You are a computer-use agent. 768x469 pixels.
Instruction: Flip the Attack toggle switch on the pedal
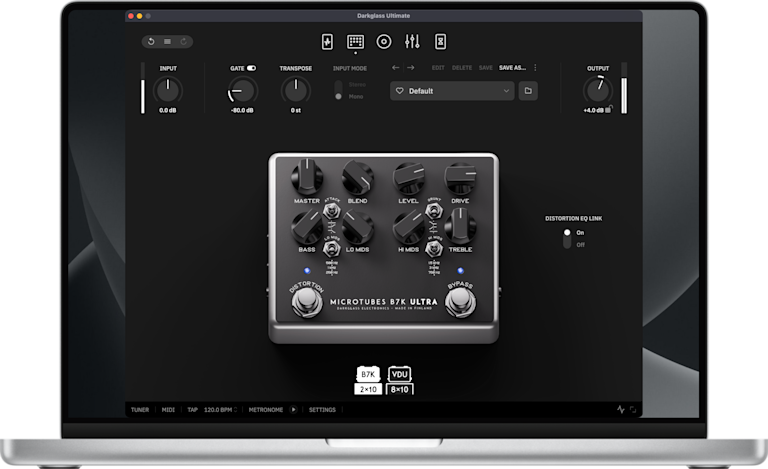pos(332,211)
